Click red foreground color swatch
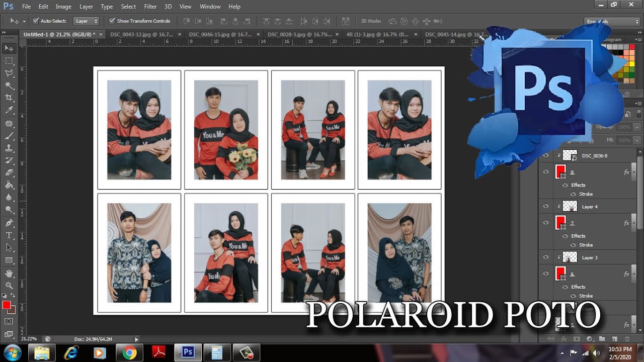644x362 pixels. click(6, 305)
